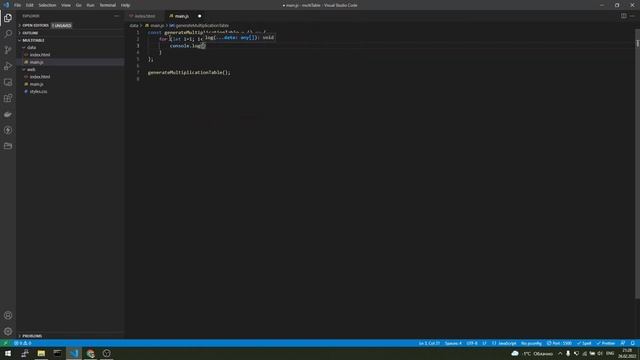Open the Terminal menu
Viewport: 640px width, 360px height.
coord(108,5)
